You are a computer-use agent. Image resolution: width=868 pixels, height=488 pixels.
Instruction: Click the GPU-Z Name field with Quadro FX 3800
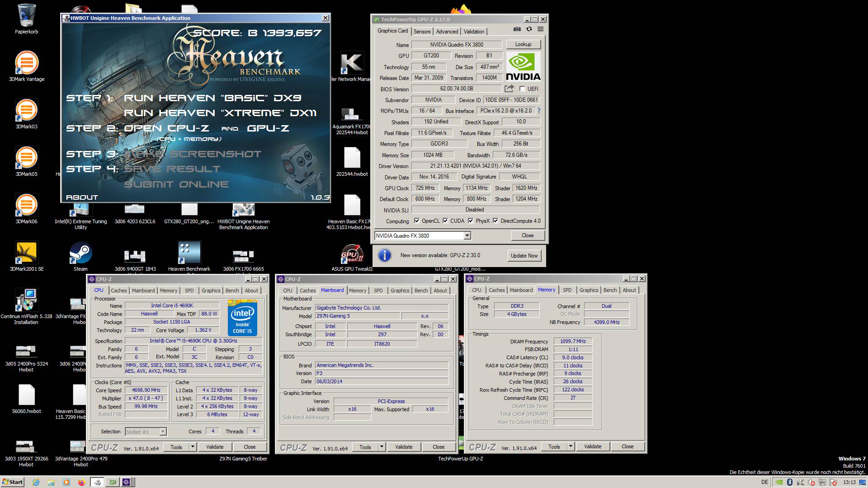(x=457, y=45)
